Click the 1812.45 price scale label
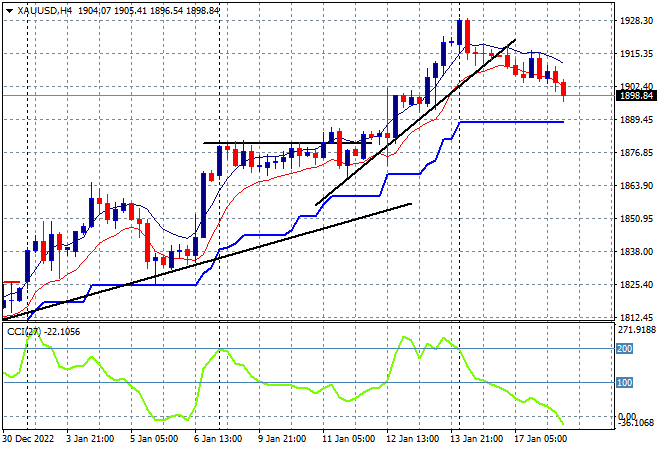660x450 pixels. (636, 317)
